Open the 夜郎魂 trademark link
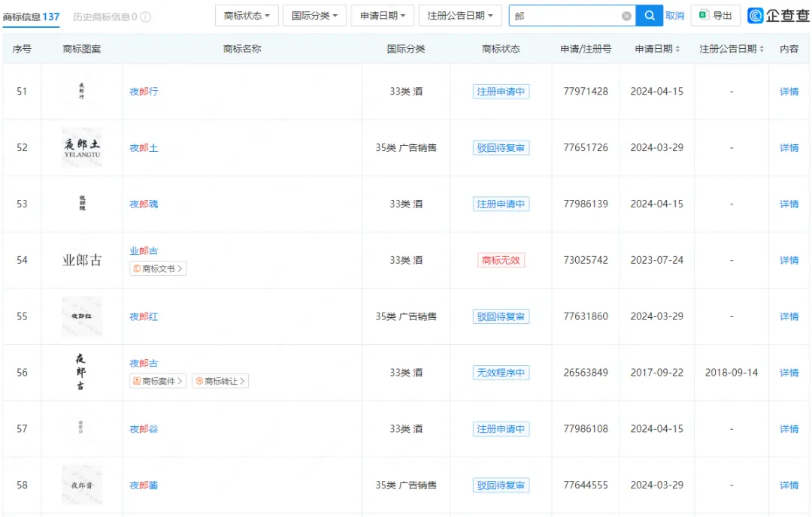 point(144,204)
